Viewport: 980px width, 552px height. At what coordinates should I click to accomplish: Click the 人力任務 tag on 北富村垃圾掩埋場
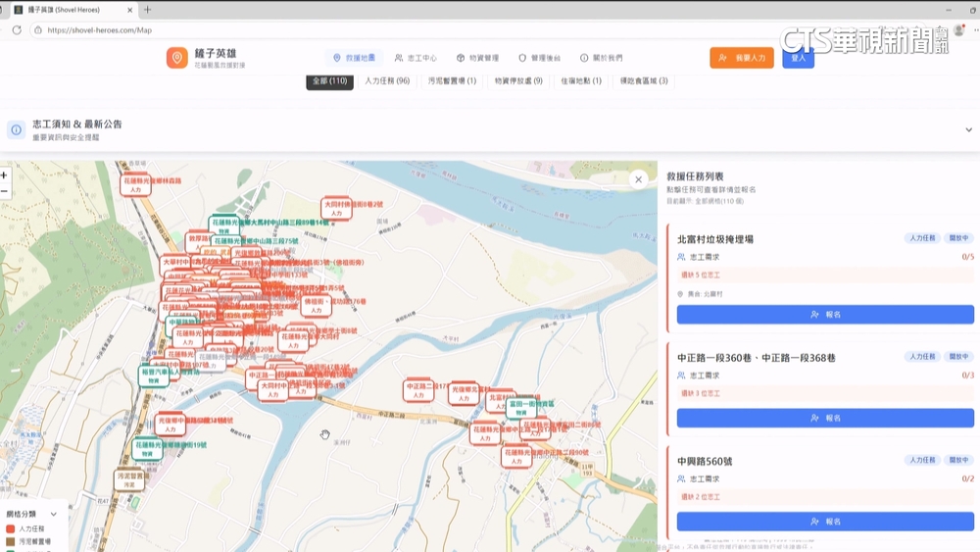[x=922, y=238]
